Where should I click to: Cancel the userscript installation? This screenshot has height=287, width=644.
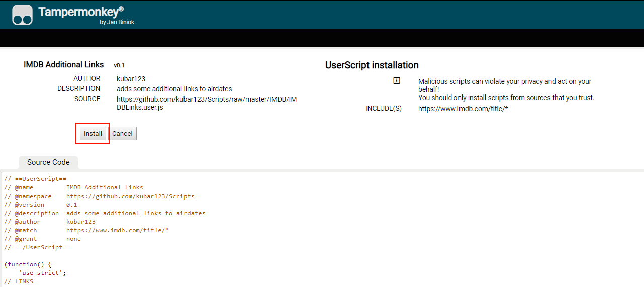tap(122, 134)
